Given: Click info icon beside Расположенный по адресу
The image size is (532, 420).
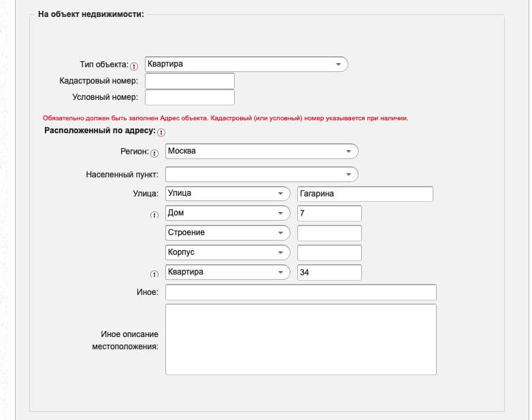Looking at the screenshot, I should pyautogui.click(x=161, y=132).
